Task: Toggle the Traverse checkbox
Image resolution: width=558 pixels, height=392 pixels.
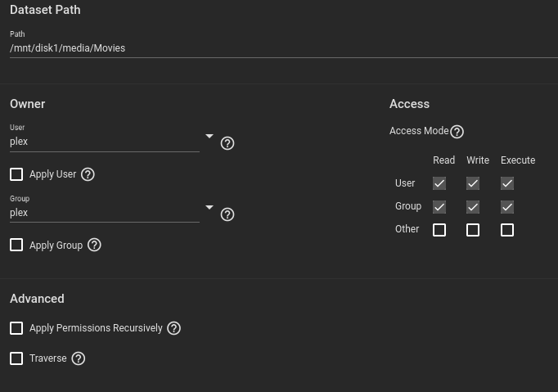Action: 16,358
